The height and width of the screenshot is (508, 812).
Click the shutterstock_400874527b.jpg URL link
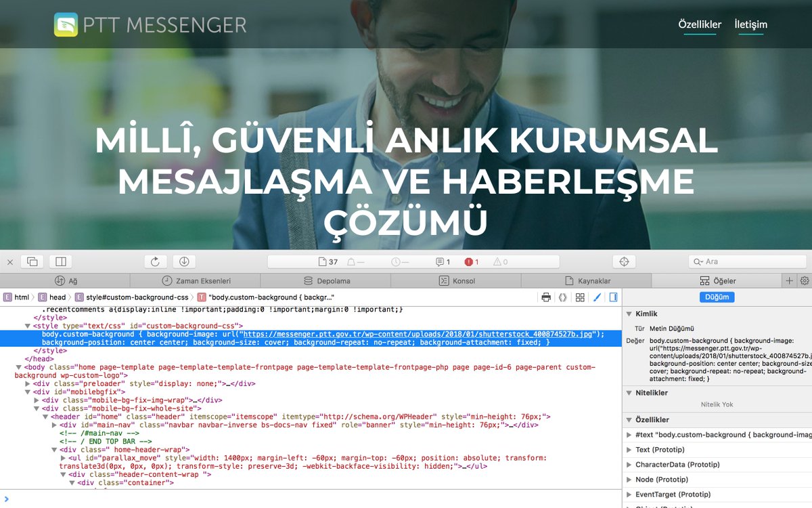[418, 334]
